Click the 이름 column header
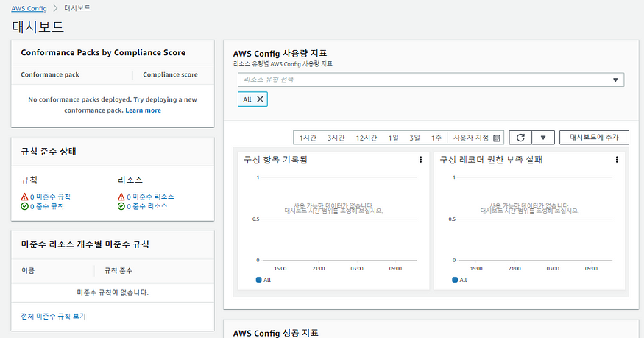This screenshot has height=338, width=644. point(28,271)
